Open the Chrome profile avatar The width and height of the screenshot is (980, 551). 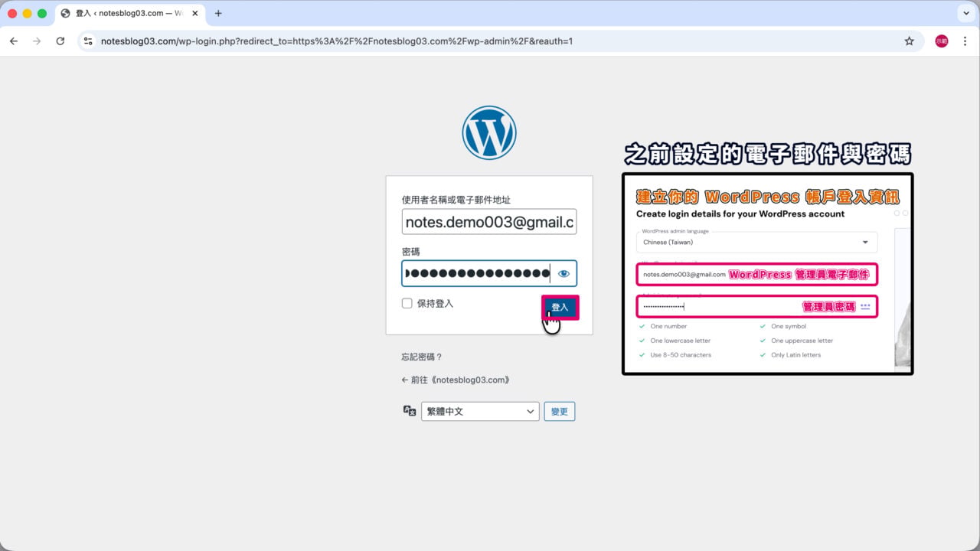pos(942,41)
